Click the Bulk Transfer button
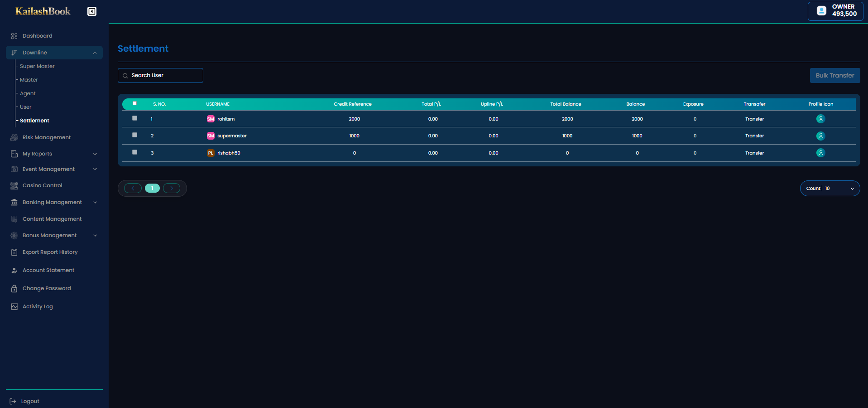Viewport: 868px width, 408px height. click(x=835, y=75)
